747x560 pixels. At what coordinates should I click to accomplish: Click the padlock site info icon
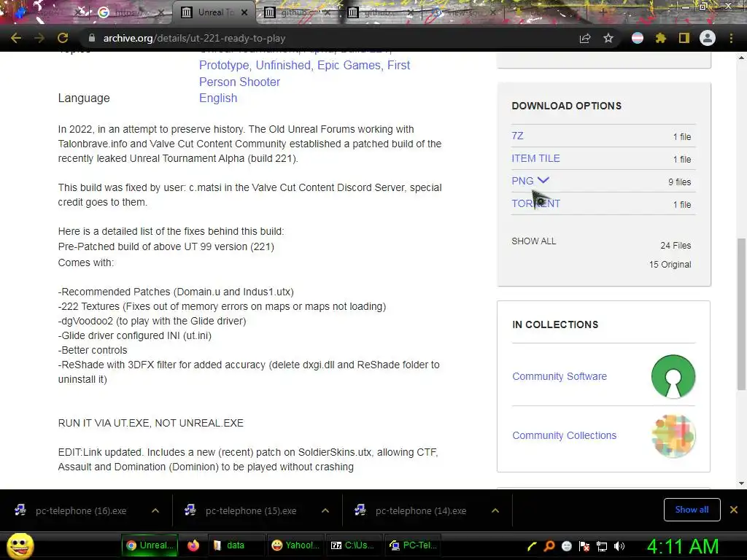pos(92,38)
